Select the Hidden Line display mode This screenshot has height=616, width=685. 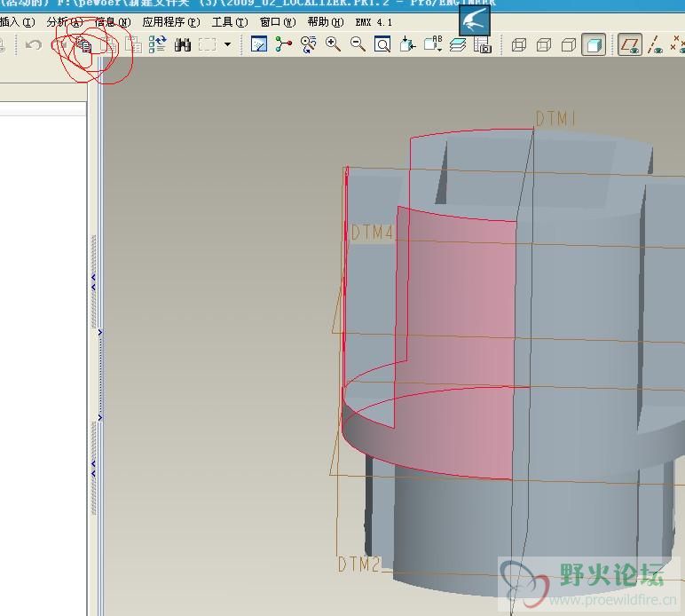(x=544, y=45)
